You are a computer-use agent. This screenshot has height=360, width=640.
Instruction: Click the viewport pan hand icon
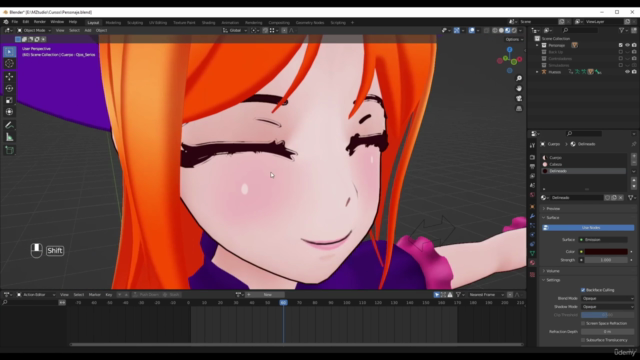click(519, 88)
